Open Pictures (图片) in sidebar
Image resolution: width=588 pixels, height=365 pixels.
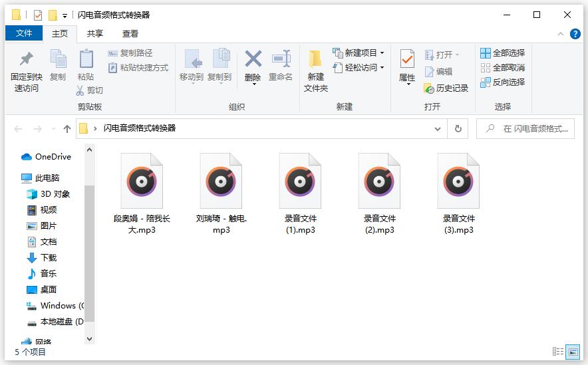[x=42, y=225]
